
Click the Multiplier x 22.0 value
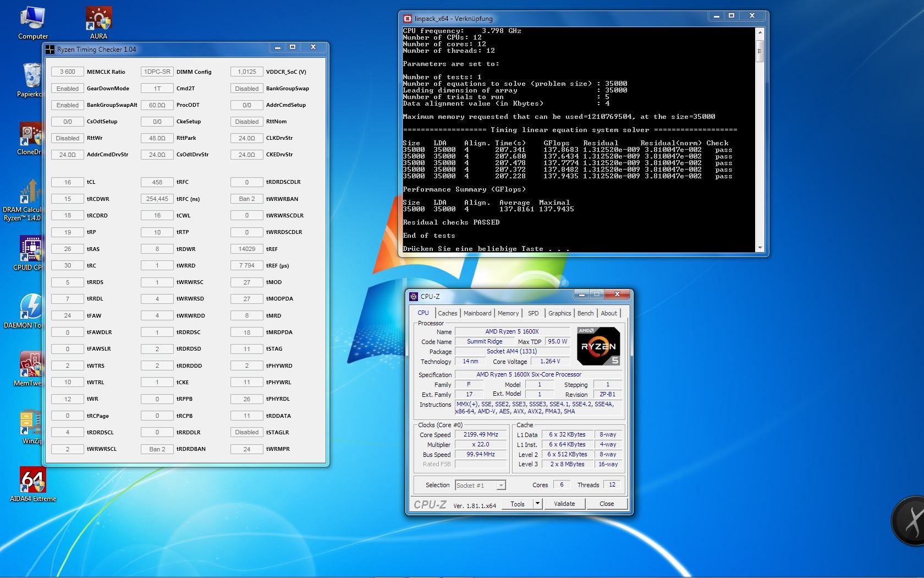481,444
